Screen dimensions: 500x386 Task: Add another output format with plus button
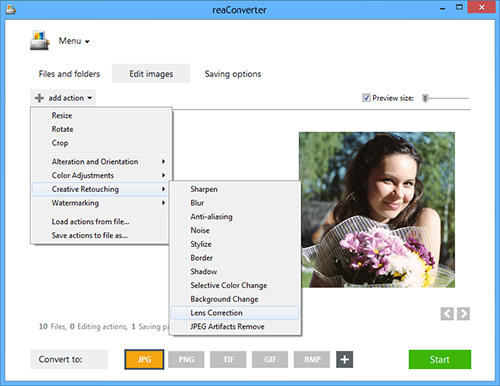[345, 359]
